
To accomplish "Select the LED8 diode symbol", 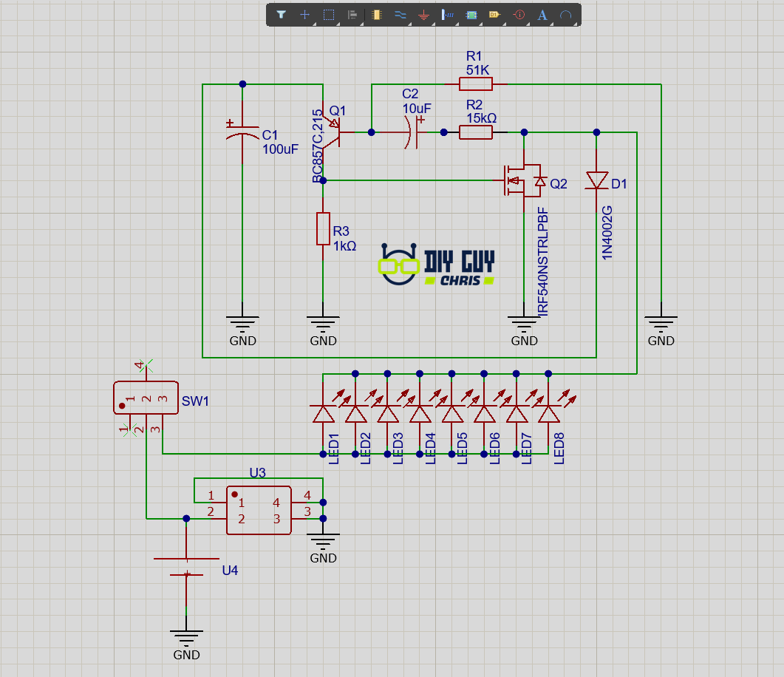I will (x=548, y=414).
